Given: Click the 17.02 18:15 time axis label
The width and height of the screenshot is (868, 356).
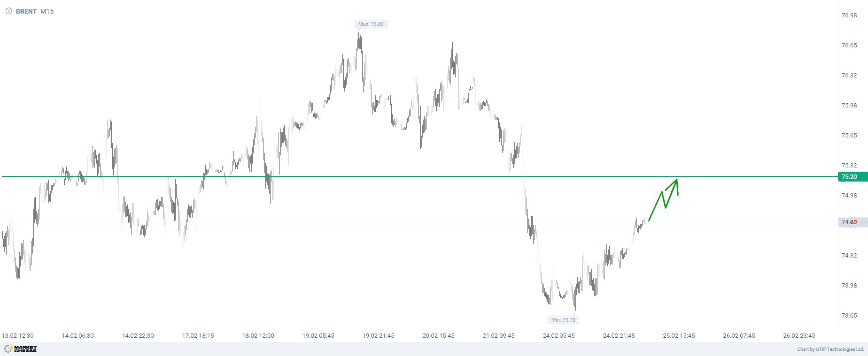Looking at the screenshot, I should click(x=198, y=336).
